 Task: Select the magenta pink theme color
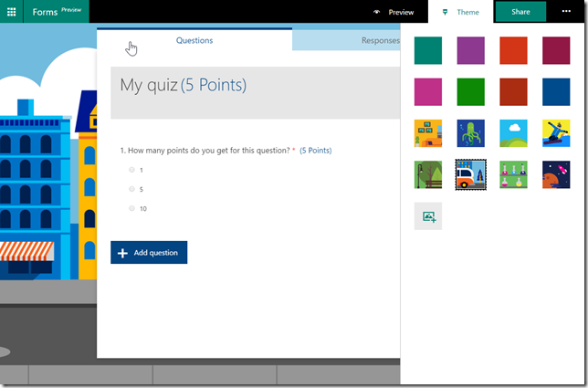click(x=428, y=92)
